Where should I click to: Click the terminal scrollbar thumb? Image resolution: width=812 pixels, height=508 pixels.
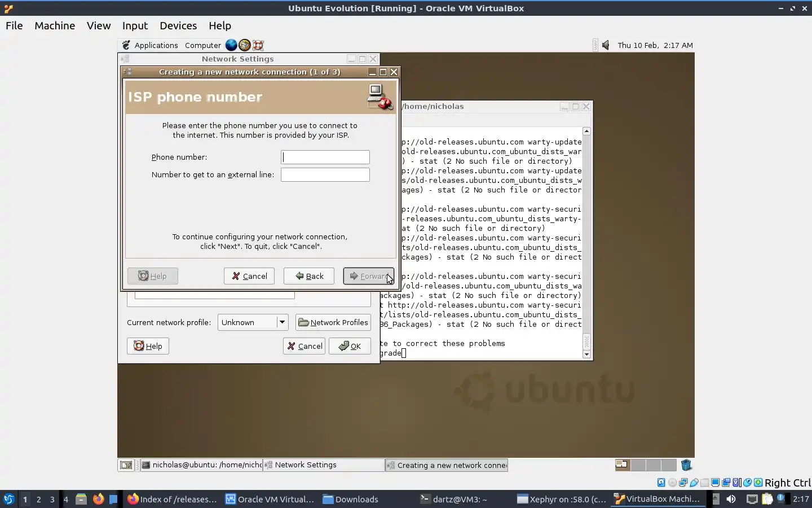(586, 341)
